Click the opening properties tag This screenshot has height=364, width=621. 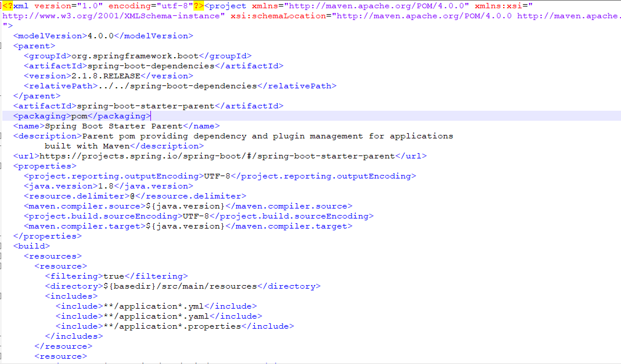[45, 166]
